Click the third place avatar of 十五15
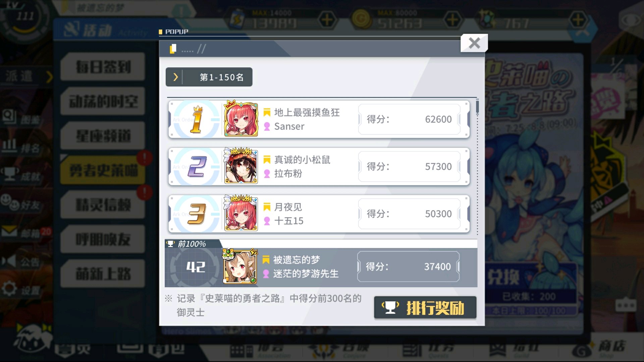Viewport: 644px width, 362px height. point(241,214)
